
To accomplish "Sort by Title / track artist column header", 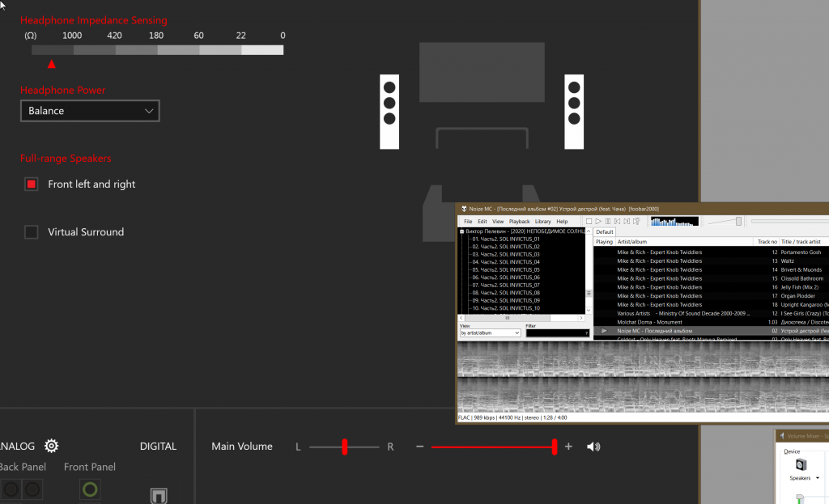I will [804, 241].
